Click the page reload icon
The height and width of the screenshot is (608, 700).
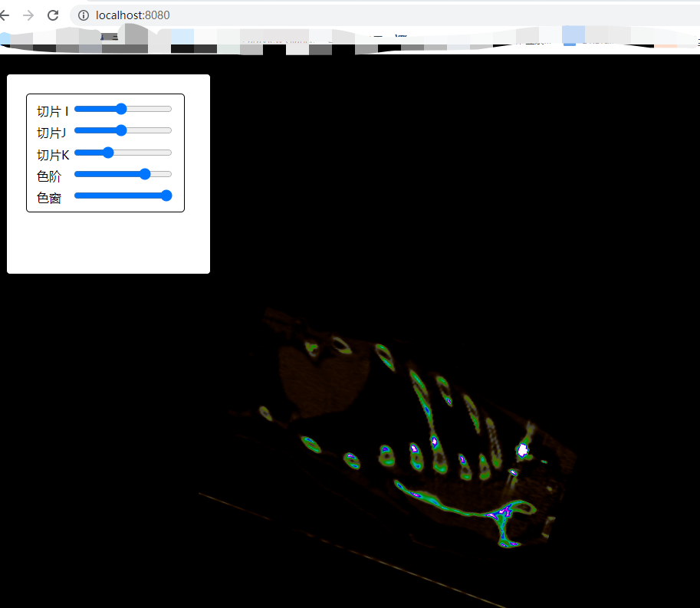point(52,15)
